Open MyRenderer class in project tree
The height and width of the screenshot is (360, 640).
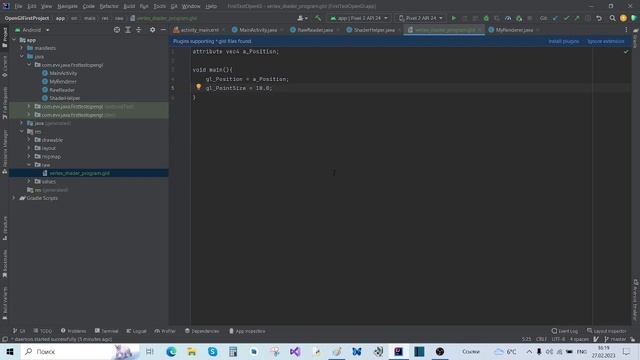[63, 82]
